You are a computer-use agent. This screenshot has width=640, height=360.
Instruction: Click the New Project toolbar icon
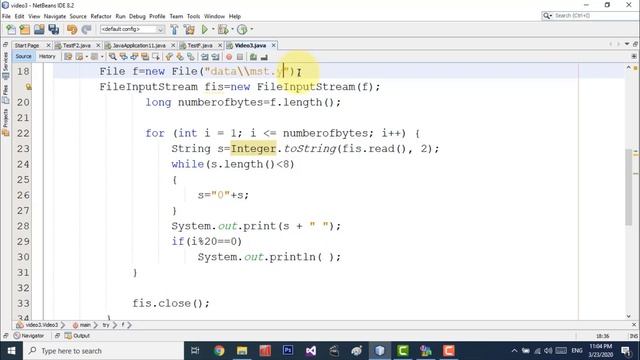[x=25, y=29]
